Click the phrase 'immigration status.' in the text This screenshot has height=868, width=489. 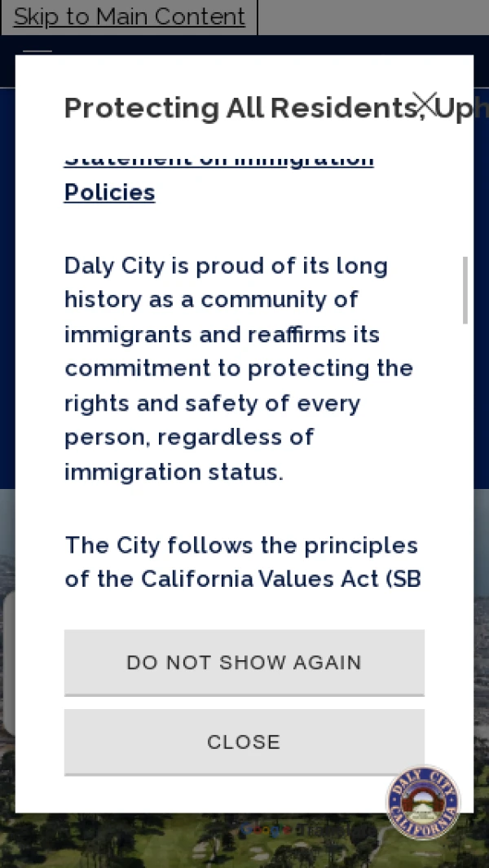point(174,472)
